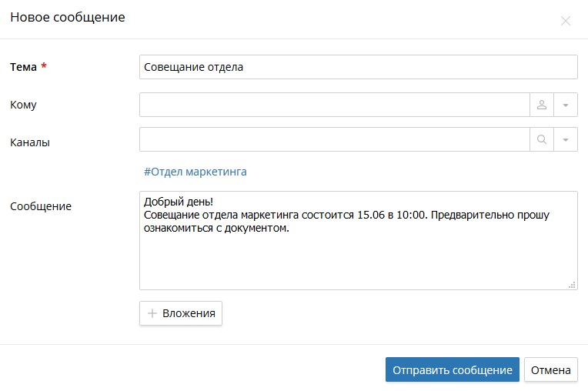
Task: Open the #Отдел маркетинга channel link
Action: click(x=195, y=172)
